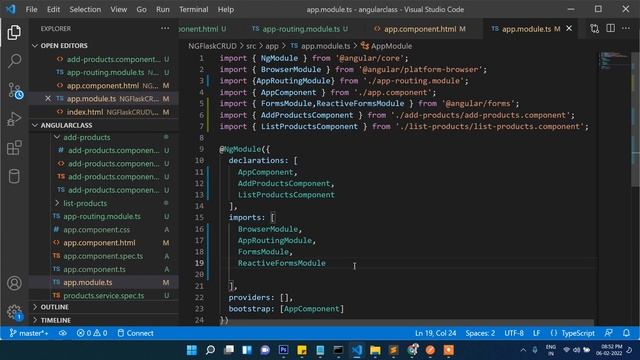
Task: Click master branch in status bar
Action: pos(29,333)
